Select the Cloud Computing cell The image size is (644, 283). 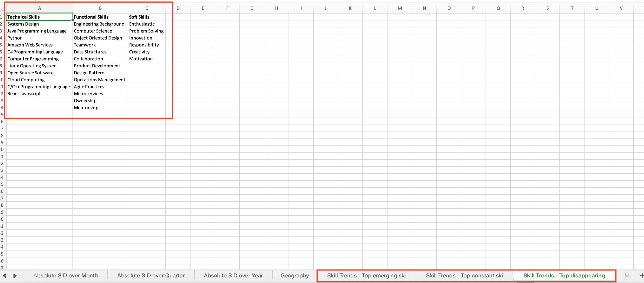[x=39, y=80]
